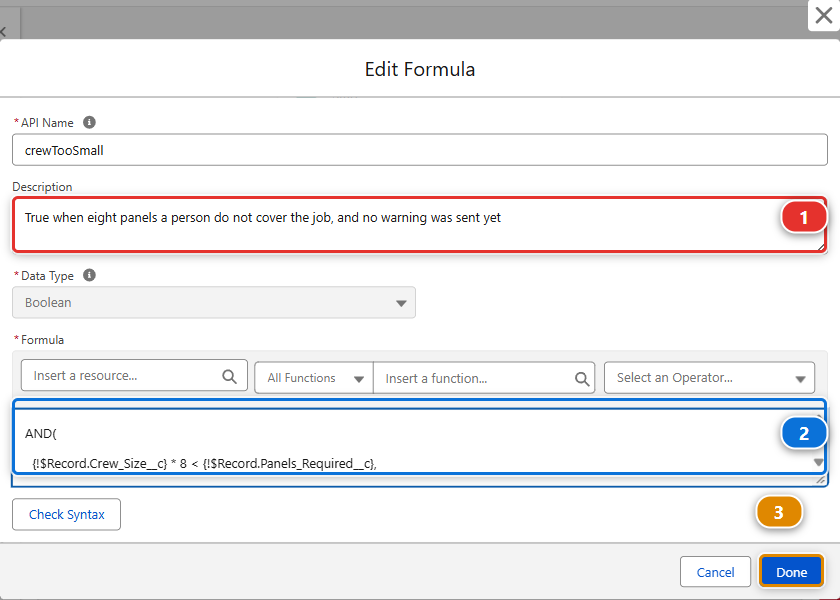
Task: Focus the Insert a function search box
Action: [x=484, y=378]
